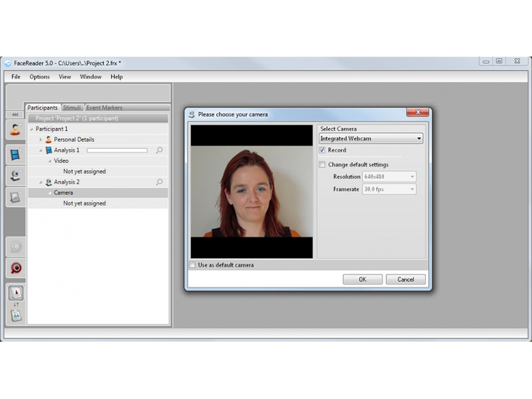Select the Camera row under Analysis 2
This screenshot has width=532, height=399.
(63, 193)
